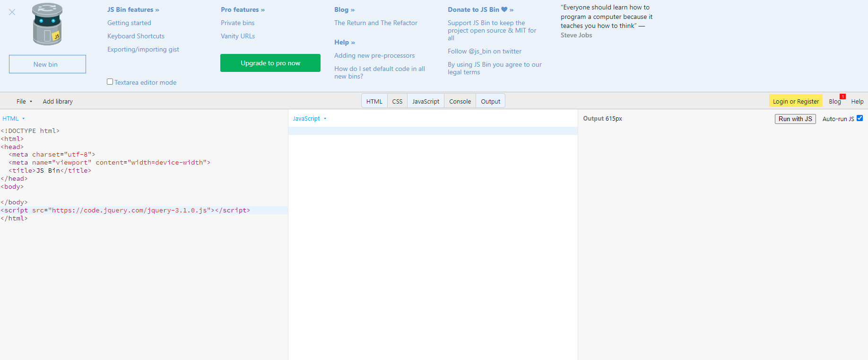Image resolution: width=868 pixels, height=360 pixels.
Task: Toggle the CSS panel tab
Action: (x=397, y=101)
